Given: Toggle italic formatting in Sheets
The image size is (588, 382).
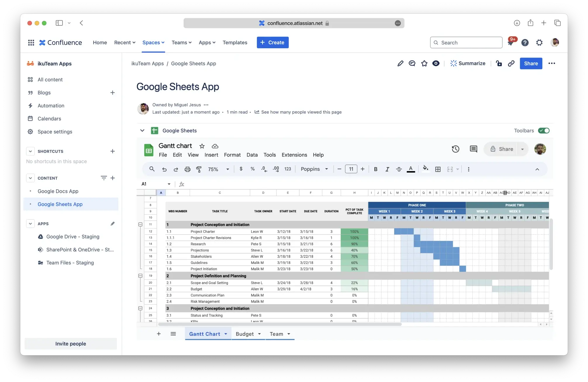Looking at the screenshot, I should coord(387,169).
